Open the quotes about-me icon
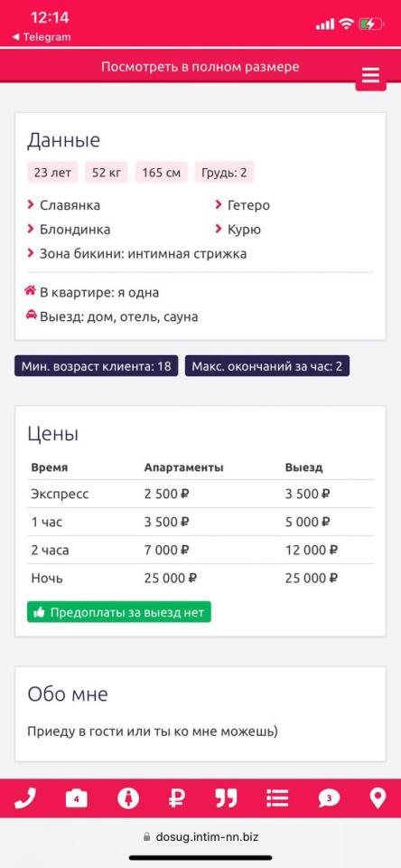This screenshot has height=868, width=401. [226, 798]
